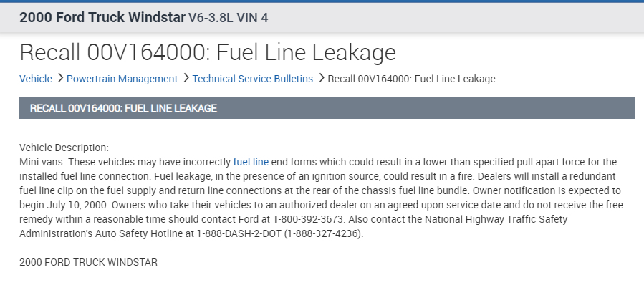Open the Vehicle breadcrumb link
This screenshot has width=644, height=290.
36,79
